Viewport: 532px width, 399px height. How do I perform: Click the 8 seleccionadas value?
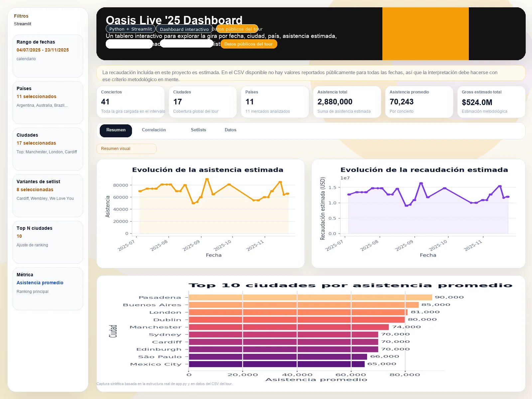click(35, 190)
